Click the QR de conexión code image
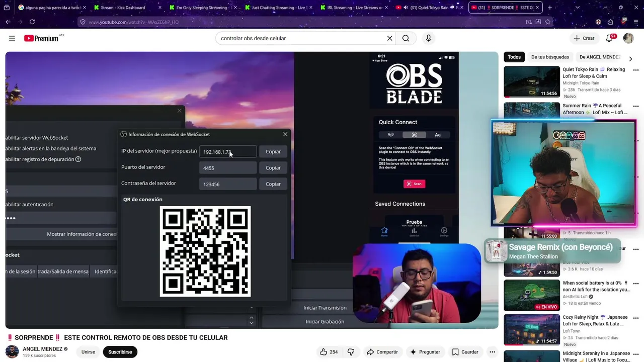This screenshot has width=644, height=362. coord(205,251)
